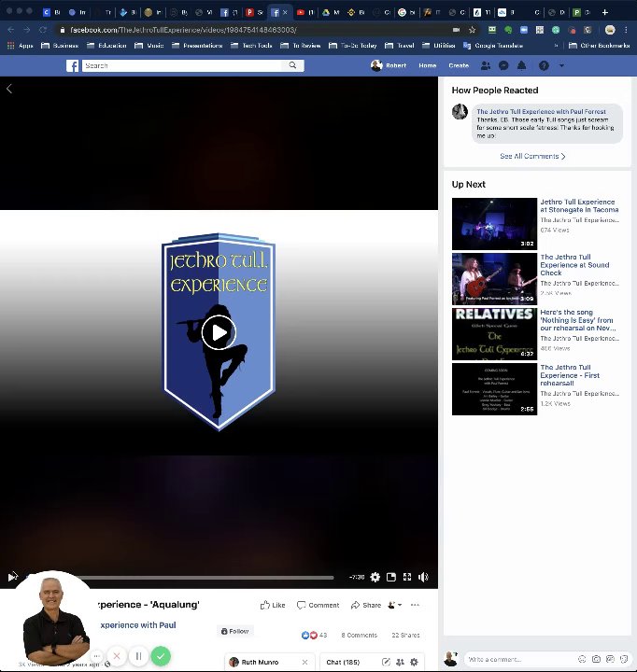Bookmark this page with the star icon
The width and height of the screenshot is (637, 672).
tap(473, 30)
